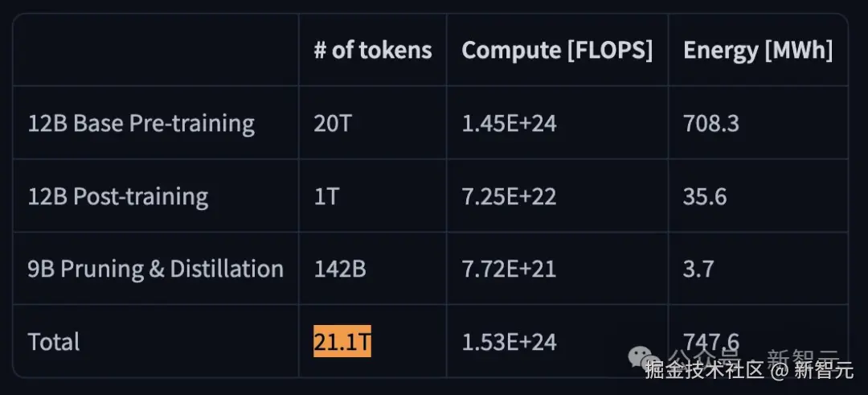The image size is (868, 395).
Task: Click the 掘金技术社区 @ 新智元 watermark text
Action: coord(747,371)
